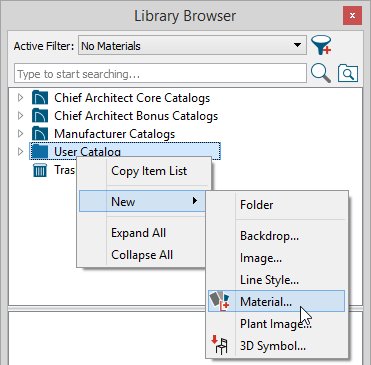Click the Trash bin icon

point(40,170)
